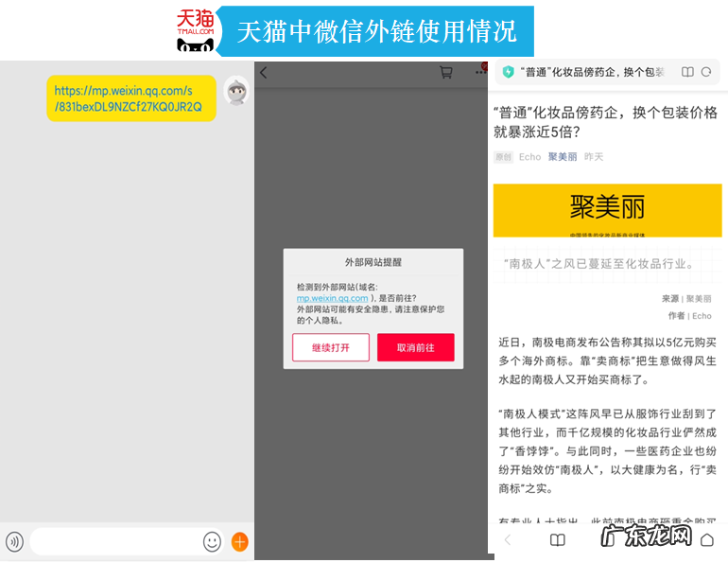Tap the home icon in bottom bar
This screenshot has height=563, width=728.
706,539
